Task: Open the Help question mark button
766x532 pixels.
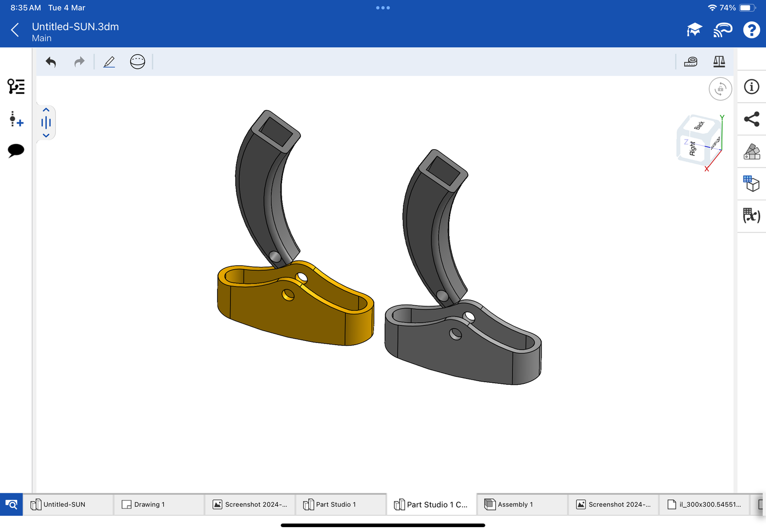Action: pyautogui.click(x=751, y=30)
